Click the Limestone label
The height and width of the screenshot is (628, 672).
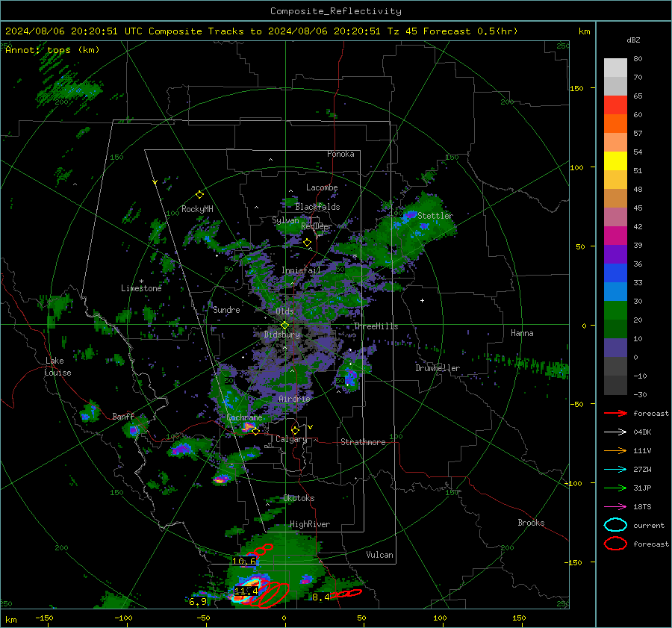(141, 288)
